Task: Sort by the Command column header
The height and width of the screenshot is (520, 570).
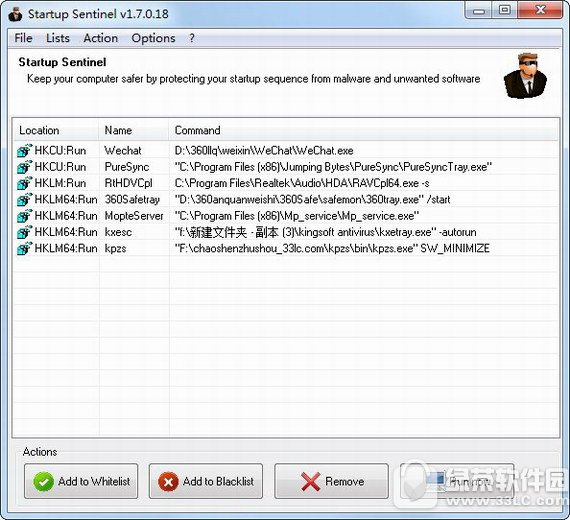Action: click(363, 130)
